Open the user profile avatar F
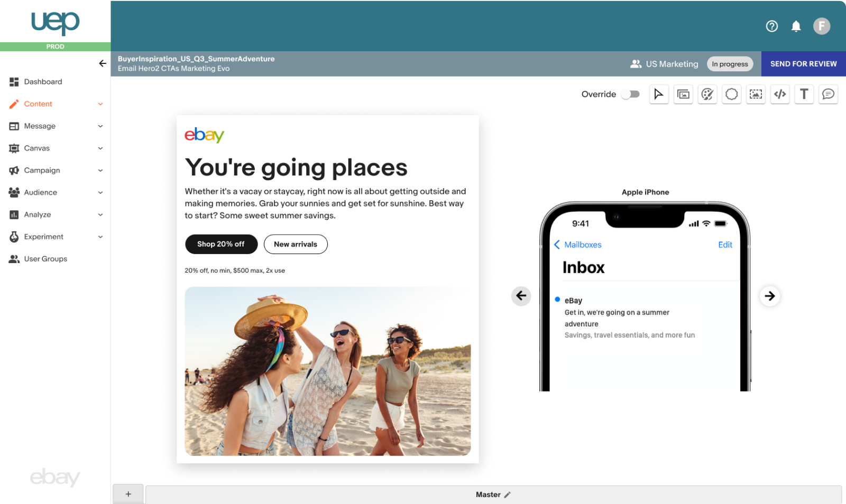846x504 pixels. pos(822,26)
